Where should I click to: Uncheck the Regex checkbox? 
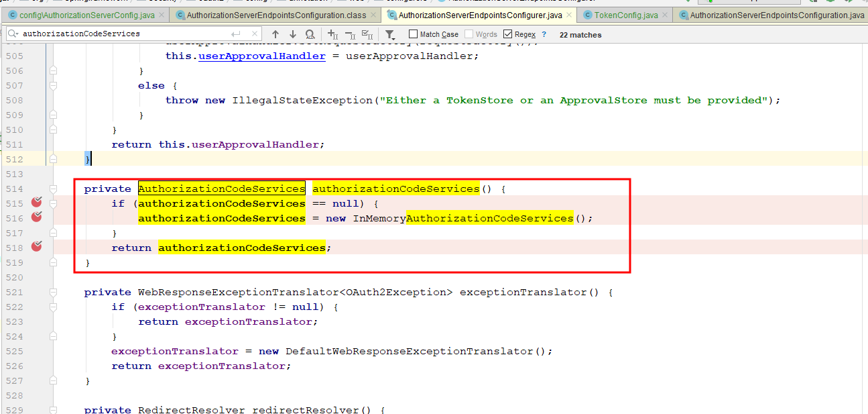pyautogui.click(x=508, y=34)
